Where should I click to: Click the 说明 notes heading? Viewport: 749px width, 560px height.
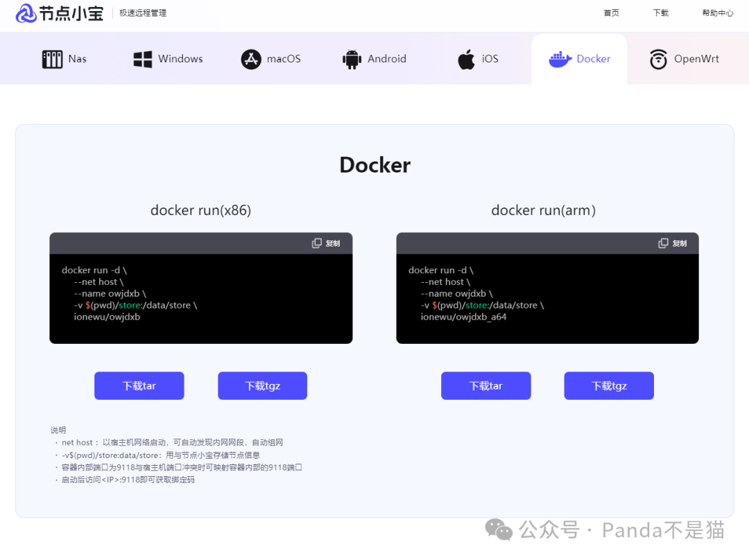click(x=58, y=430)
